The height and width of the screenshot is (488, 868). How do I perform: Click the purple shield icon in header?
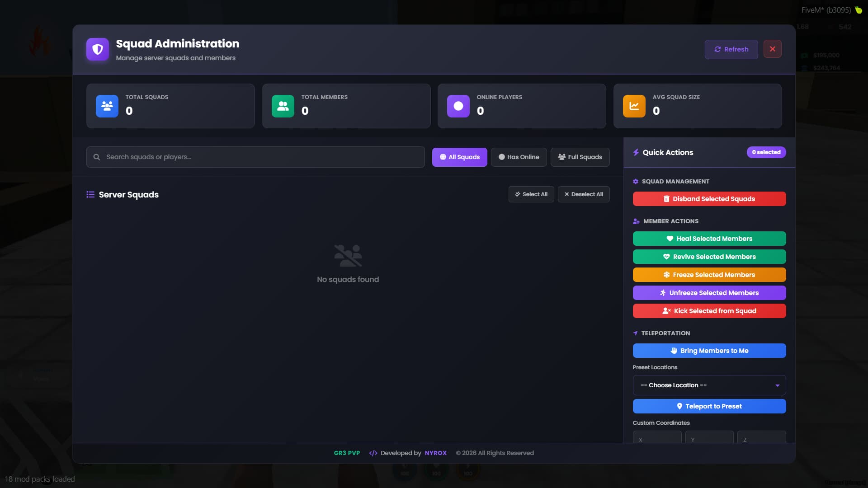tap(98, 49)
